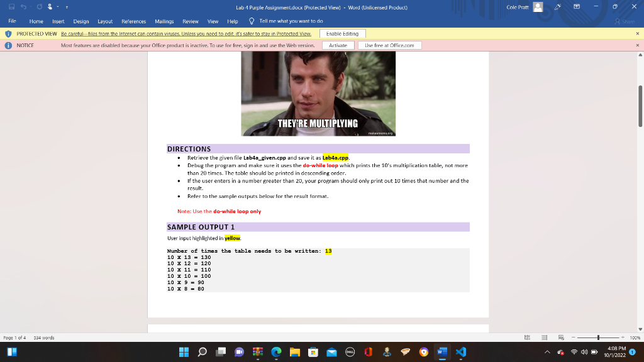Image resolution: width=644 pixels, height=362 pixels.
Task: Click the Coming Soon pen icon
Action: point(558,7)
